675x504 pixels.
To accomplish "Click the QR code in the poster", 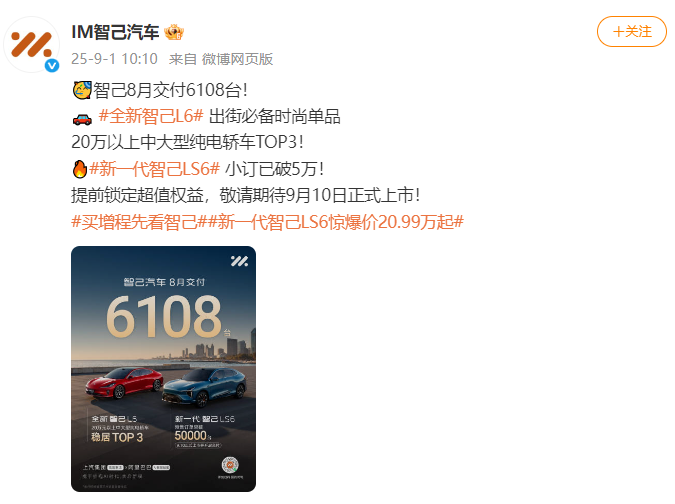I will point(230,465).
